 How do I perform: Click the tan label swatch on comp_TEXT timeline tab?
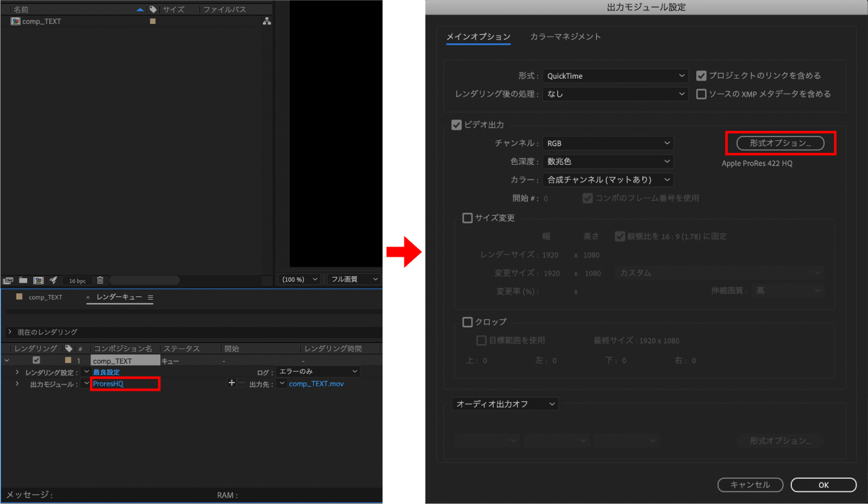(x=19, y=296)
